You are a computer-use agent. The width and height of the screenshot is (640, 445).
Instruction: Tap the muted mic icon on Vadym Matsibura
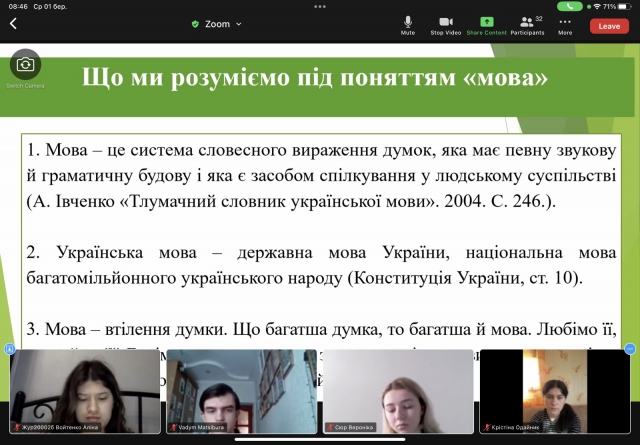click(174, 427)
